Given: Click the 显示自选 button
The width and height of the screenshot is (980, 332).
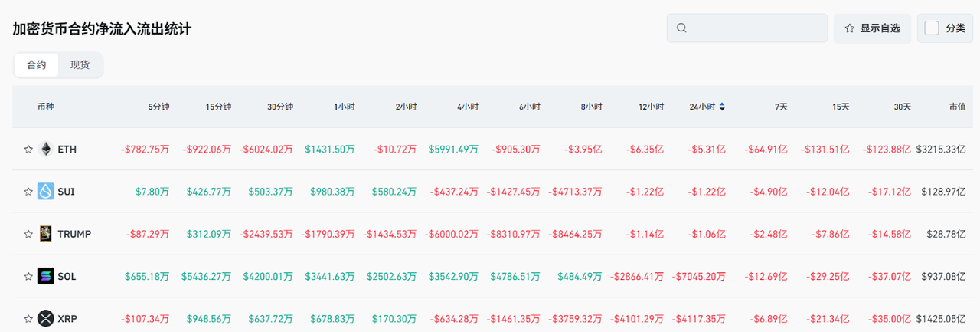Looking at the screenshot, I should point(872,28).
